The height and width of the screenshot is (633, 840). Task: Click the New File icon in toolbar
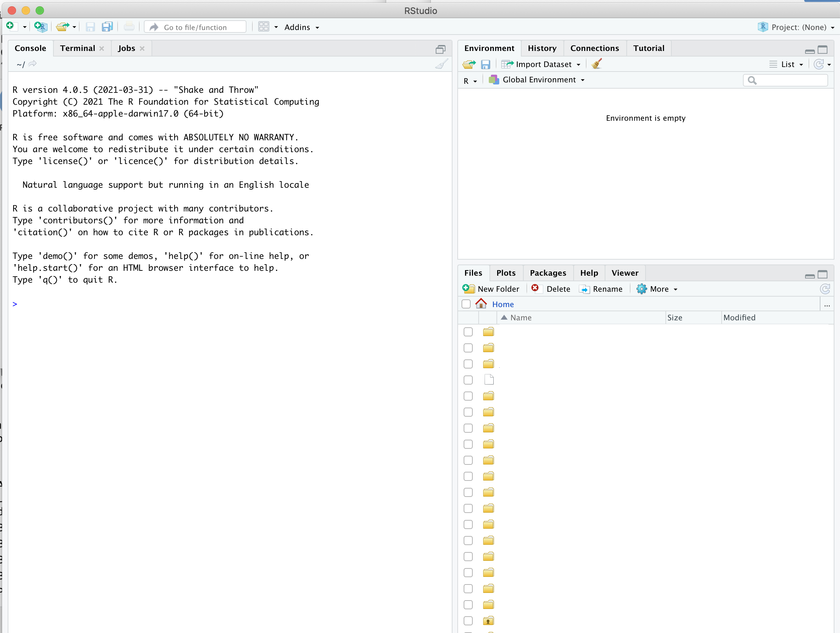(x=10, y=26)
